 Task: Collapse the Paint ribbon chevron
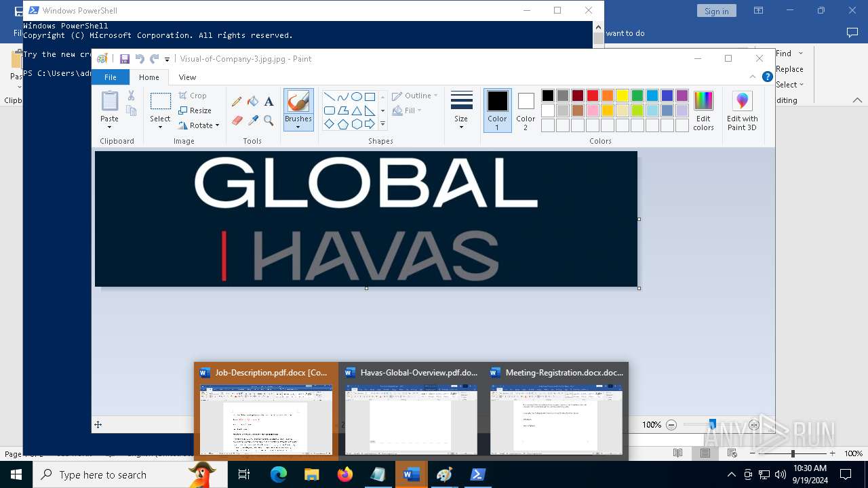click(753, 77)
